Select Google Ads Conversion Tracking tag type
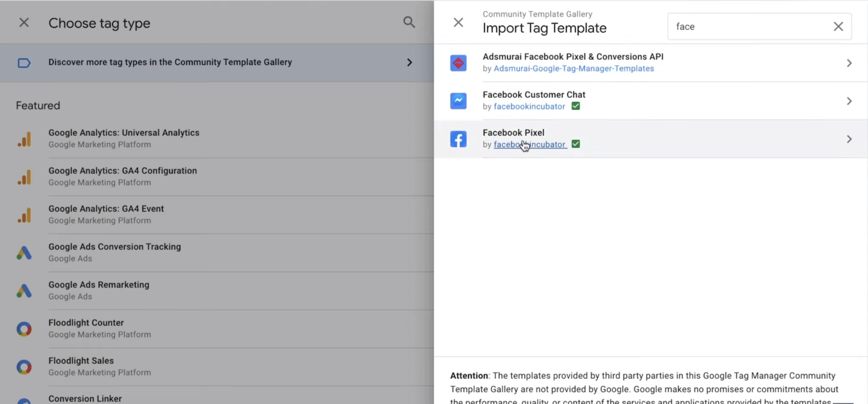 [217, 253]
